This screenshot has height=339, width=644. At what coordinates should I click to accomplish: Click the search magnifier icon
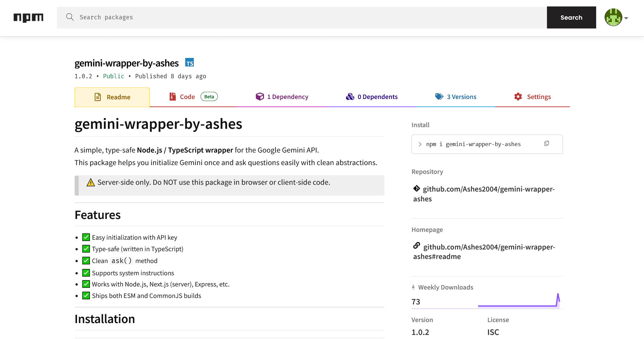[x=70, y=17]
